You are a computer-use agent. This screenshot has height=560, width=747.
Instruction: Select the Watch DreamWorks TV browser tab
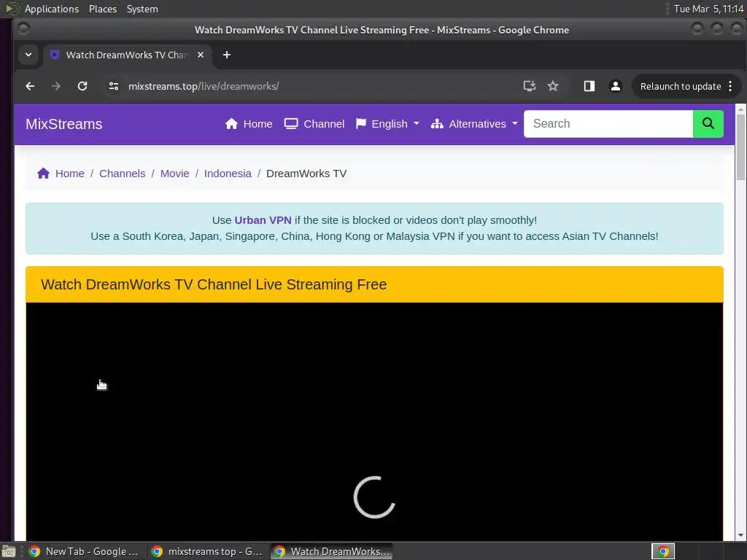[x=127, y=55]
